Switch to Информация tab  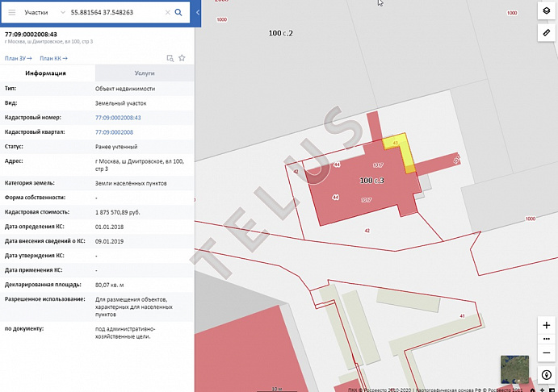45,73
